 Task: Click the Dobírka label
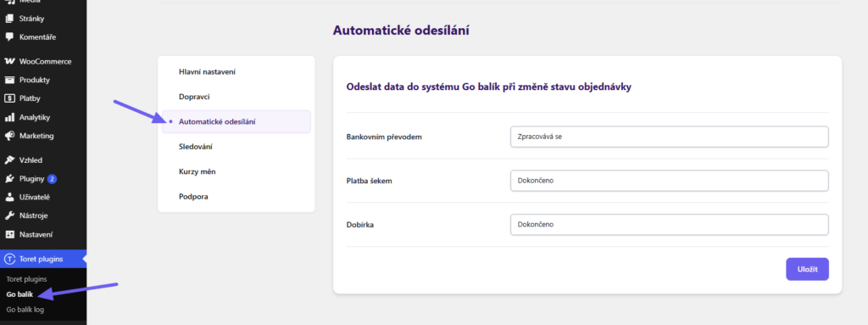point(360,225)
